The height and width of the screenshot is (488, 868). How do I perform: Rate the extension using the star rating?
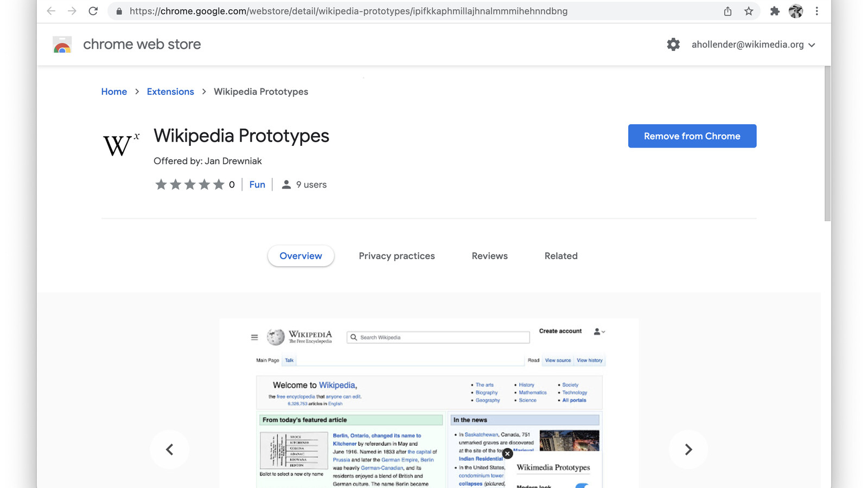189,184
